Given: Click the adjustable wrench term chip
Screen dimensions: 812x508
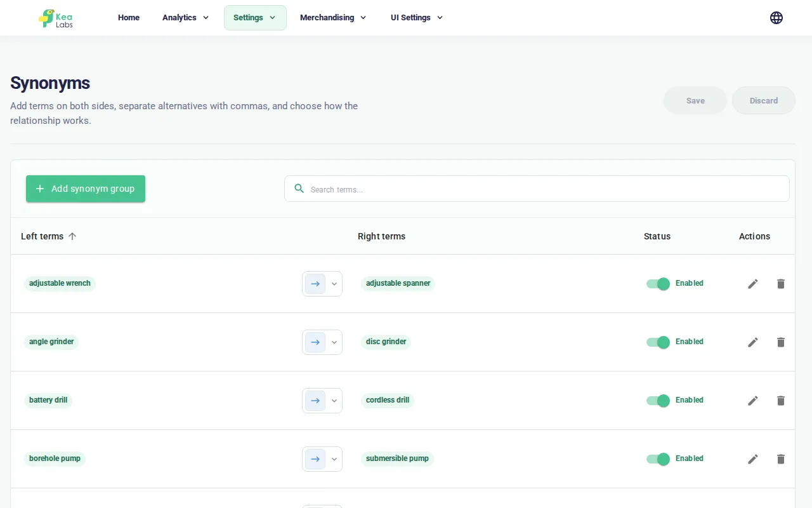Looking at the screenshot, I should click(x=60, y=283).
